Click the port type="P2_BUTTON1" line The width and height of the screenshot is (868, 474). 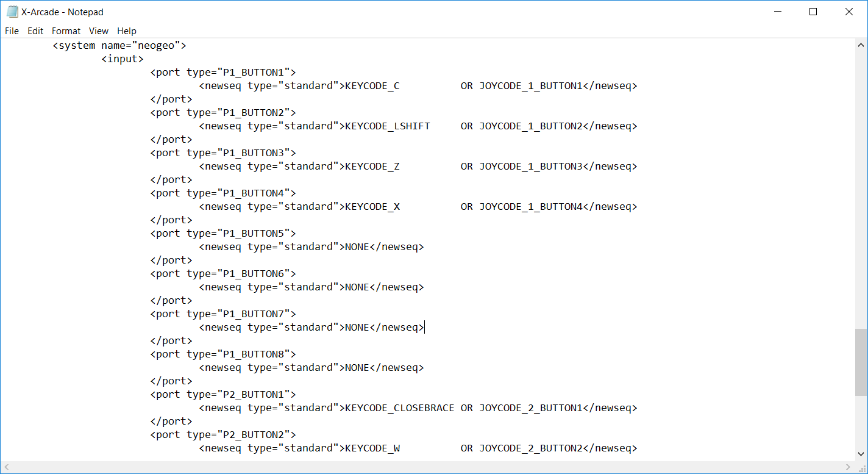(223, 394)
